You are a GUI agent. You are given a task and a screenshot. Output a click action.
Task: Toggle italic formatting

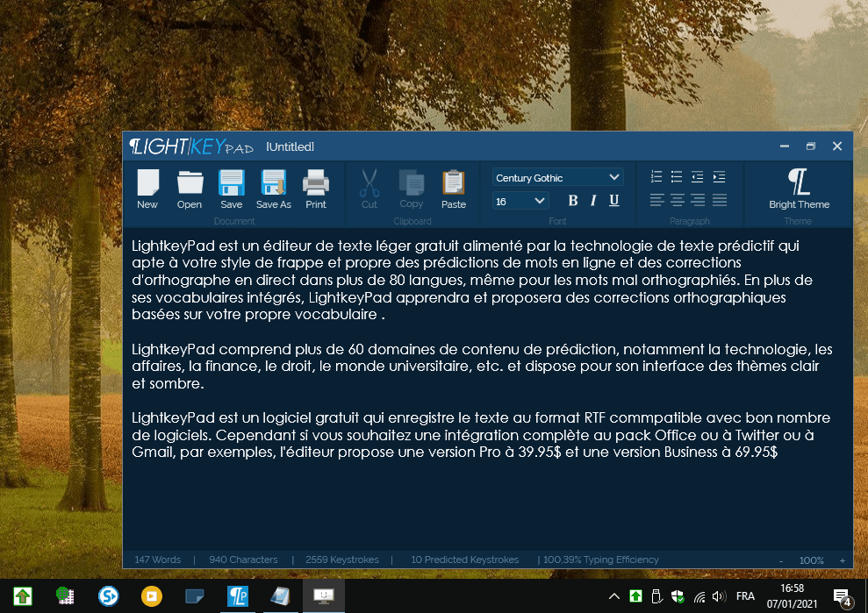(593, 200)
